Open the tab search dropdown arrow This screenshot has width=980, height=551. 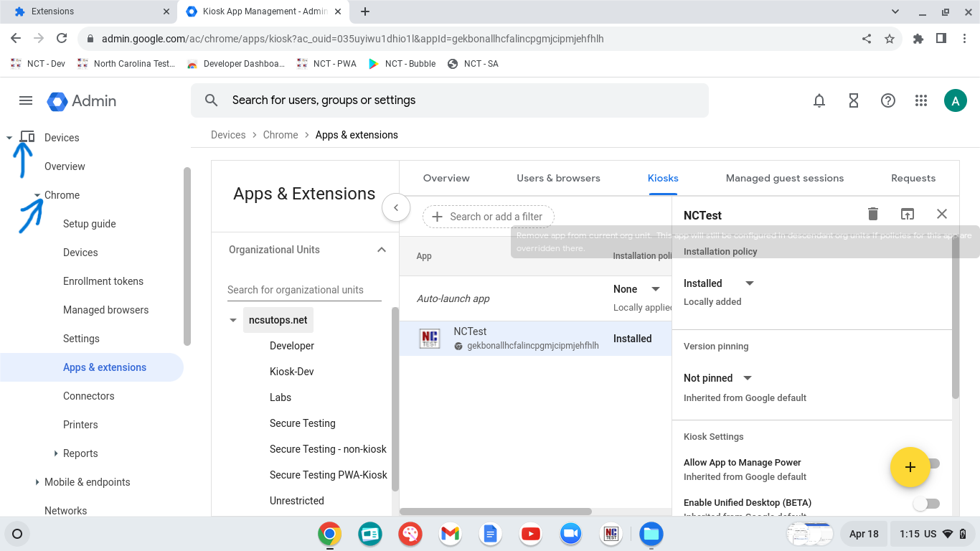point(895,11)
